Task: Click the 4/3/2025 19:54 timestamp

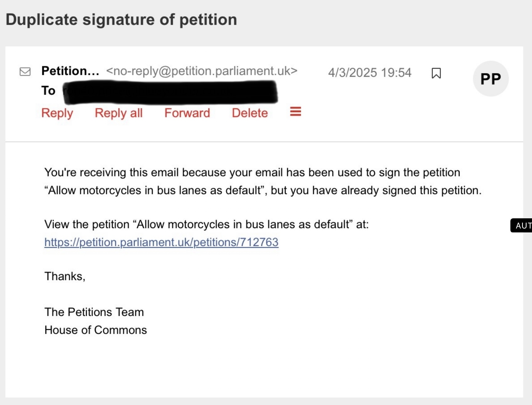Action: tap(369, 73)
